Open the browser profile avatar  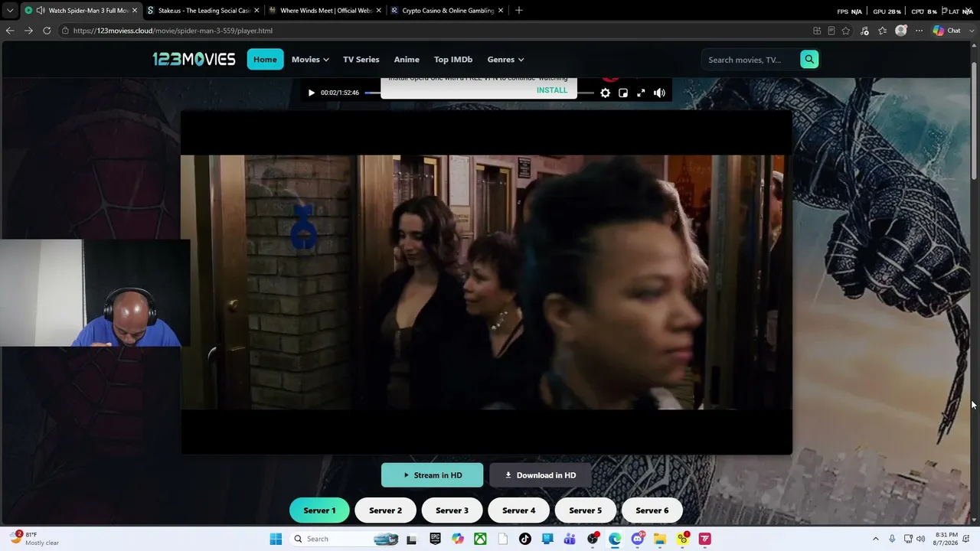(x=901, y=31)
